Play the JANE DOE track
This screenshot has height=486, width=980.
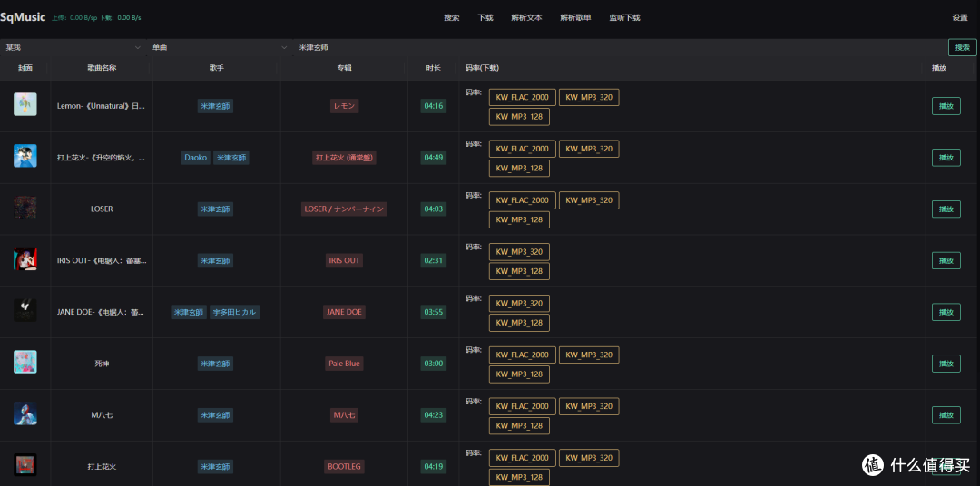click(x=946, y=312)
